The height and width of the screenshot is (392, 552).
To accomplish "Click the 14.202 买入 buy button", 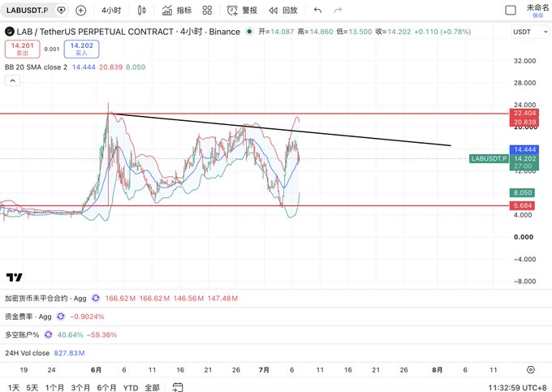I will click(81, 49).
